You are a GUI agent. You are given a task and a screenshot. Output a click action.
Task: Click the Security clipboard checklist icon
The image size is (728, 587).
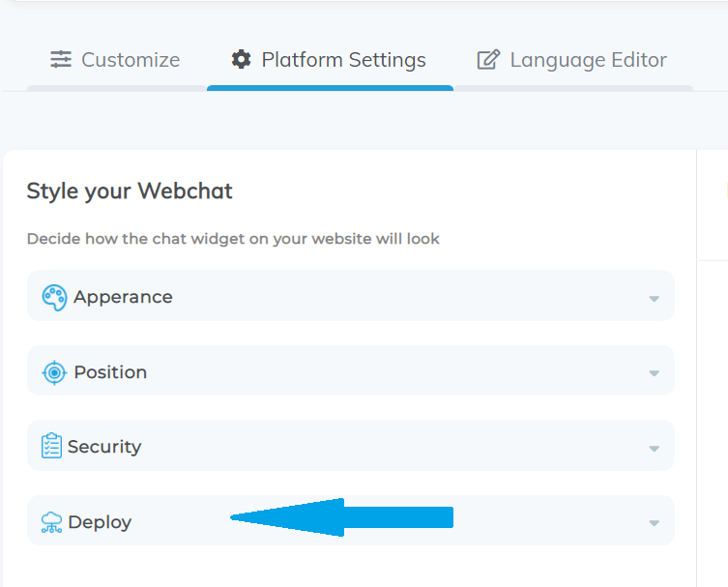pyautogui.click(x=51, y=446)
